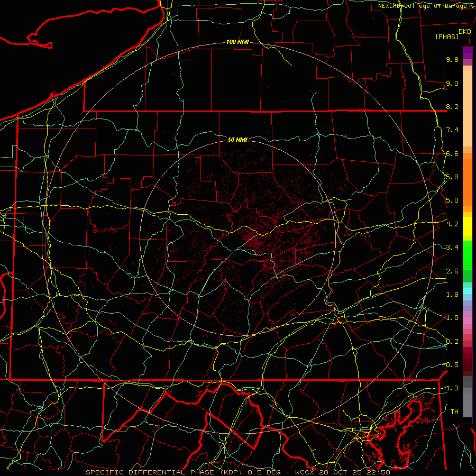Click the 50 NMI range ring label
Screen dimensions: 476x476
(x=237, y=140)
